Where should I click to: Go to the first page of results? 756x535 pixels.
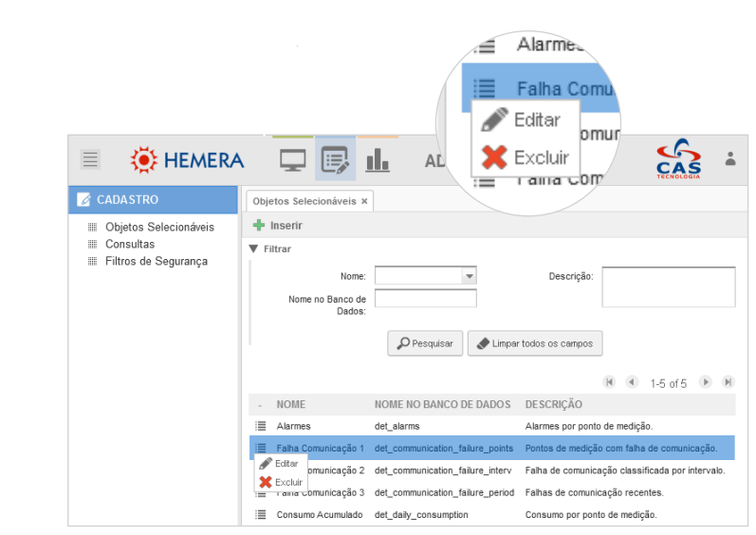click(x=609, y=382)
